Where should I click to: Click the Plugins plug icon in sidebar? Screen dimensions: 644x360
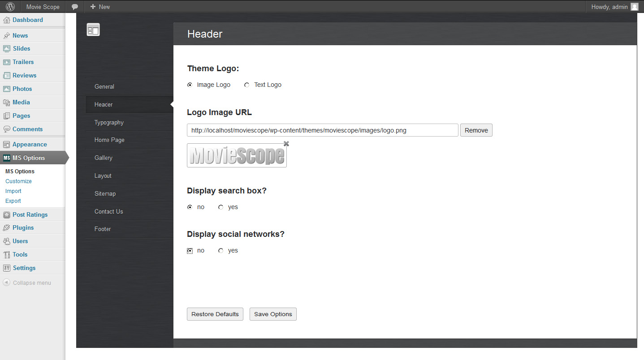click(x=7, y=228)
